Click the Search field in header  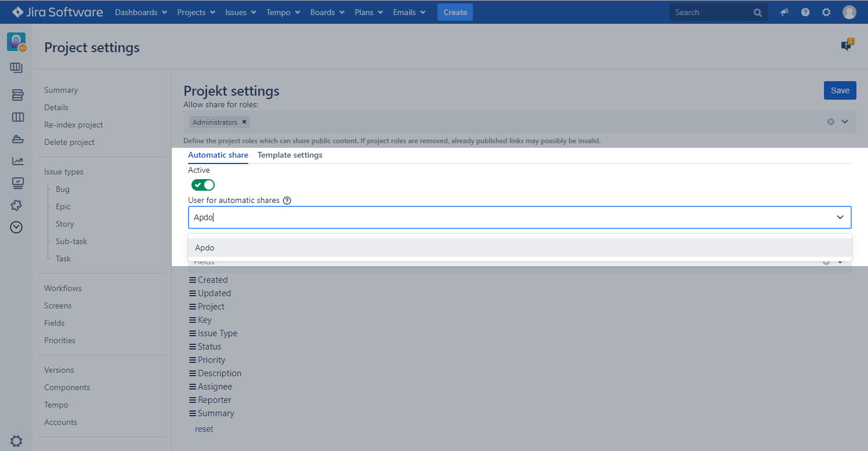coord(712,12)
